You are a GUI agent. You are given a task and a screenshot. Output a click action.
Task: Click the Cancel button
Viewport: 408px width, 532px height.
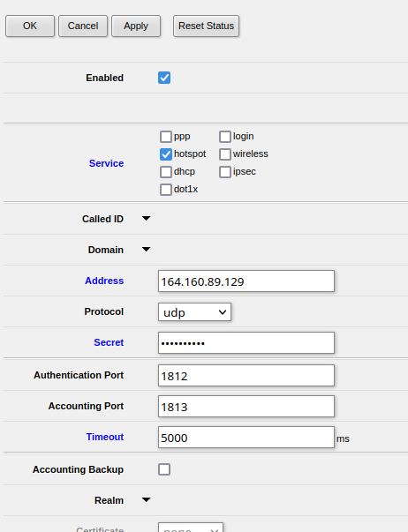coord(83,26)
